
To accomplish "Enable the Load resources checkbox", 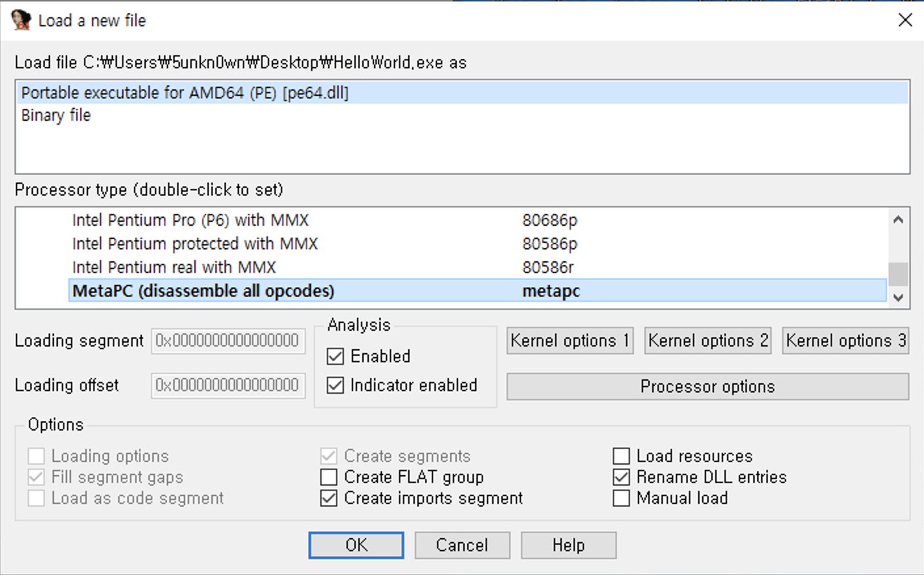I will click(621, 456).
